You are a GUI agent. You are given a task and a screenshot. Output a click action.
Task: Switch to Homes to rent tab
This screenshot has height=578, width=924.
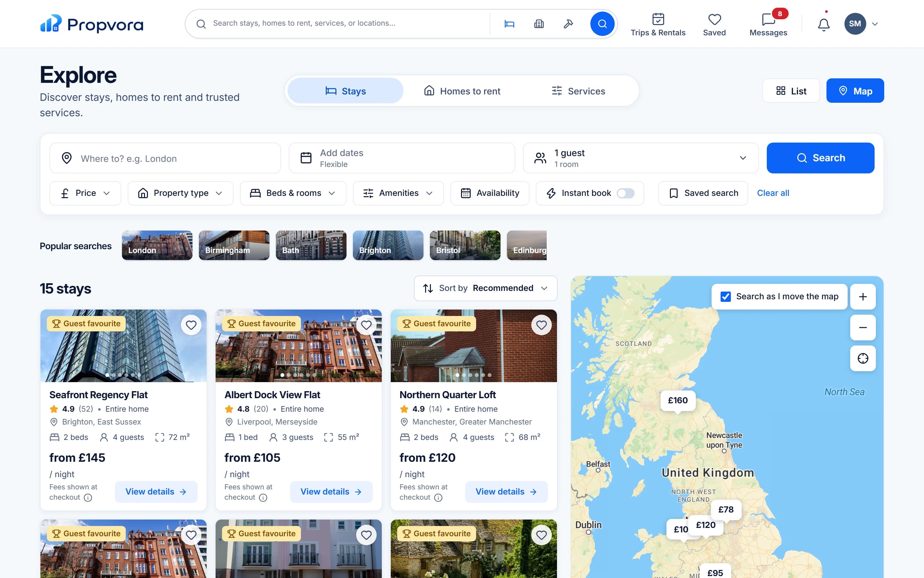tap(462, 91)
